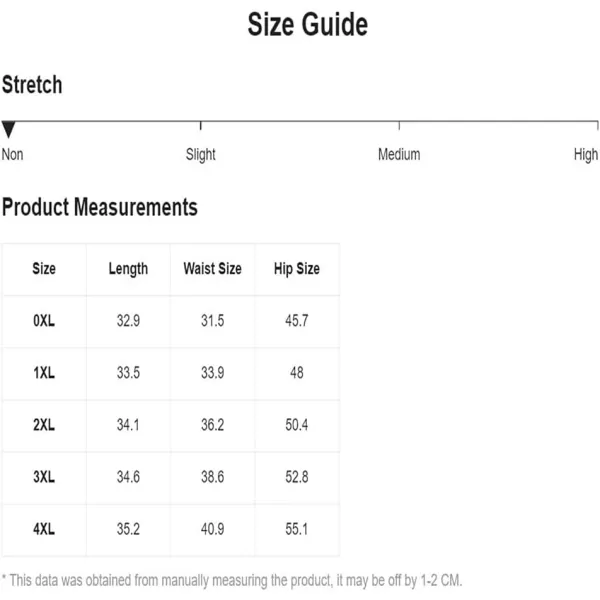Image resolution: width=600 pixels, height=600 pixels.
Task: Select the 2XL size row label
Action: [44, 425]
